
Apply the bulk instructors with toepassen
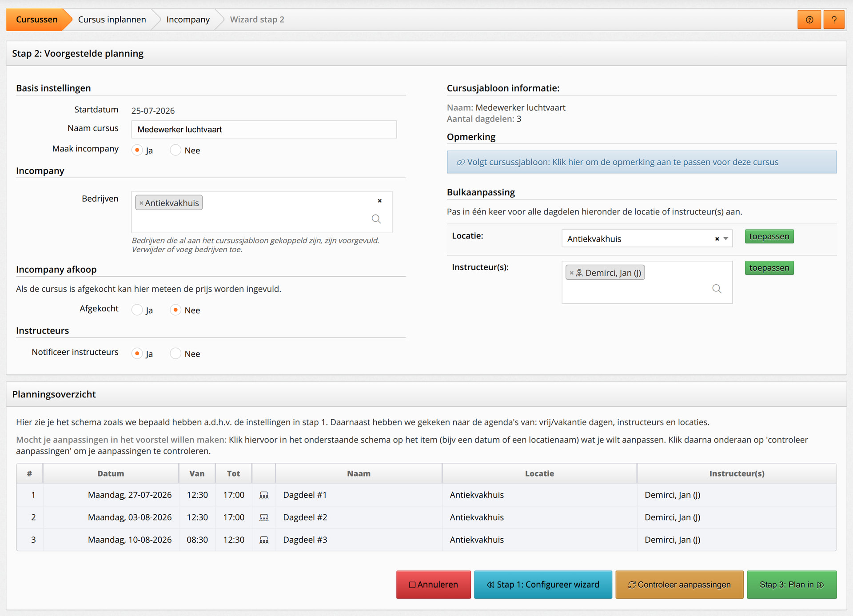[769, 268]
